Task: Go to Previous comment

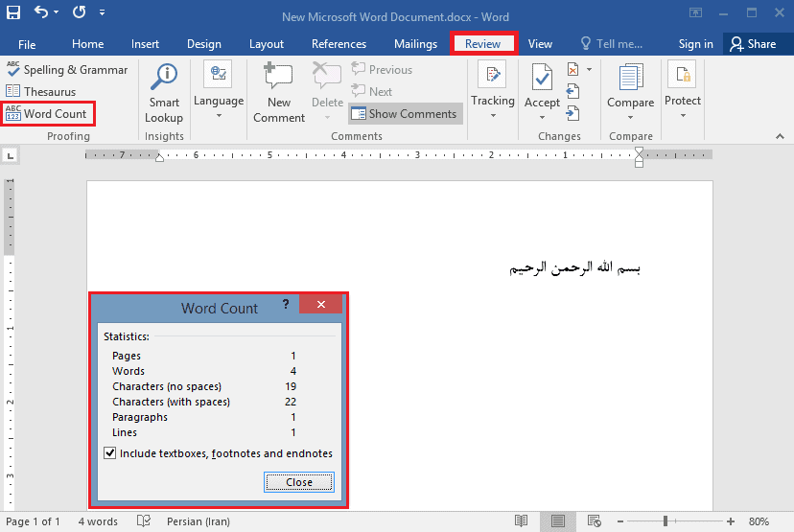Action: point(382,70)
